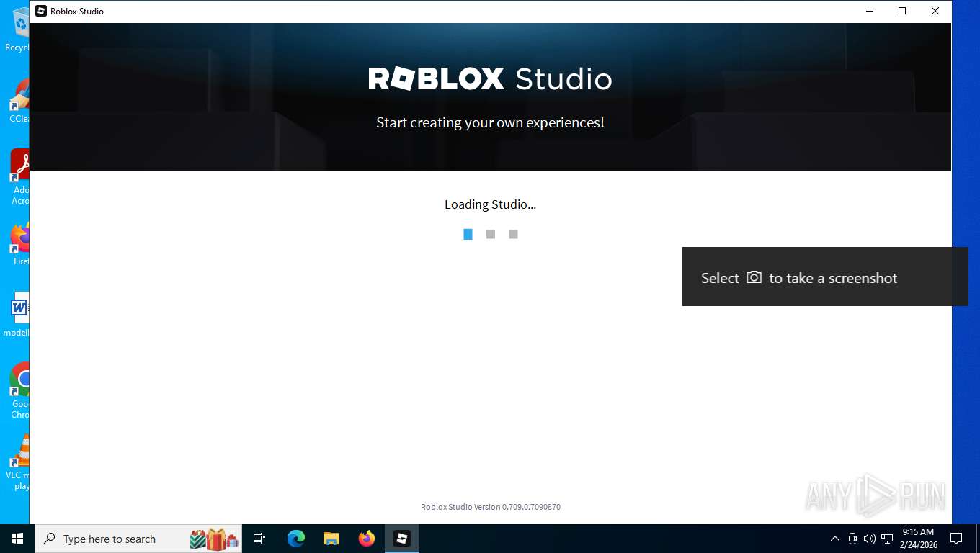Open network settings tray icon
This screenshot has height=553, width=980.
(887, 539)
